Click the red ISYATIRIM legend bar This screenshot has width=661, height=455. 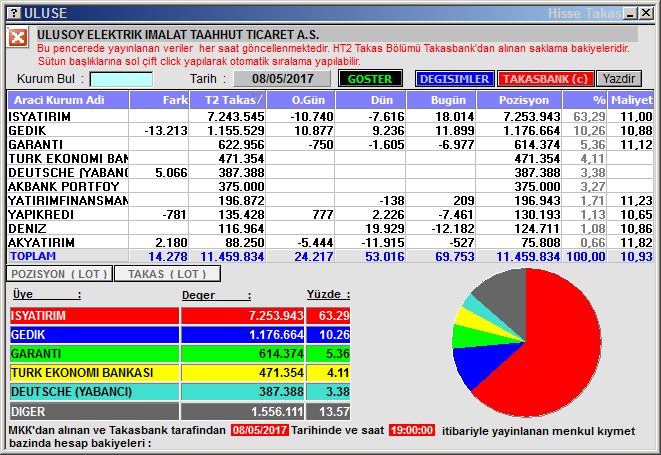point(94,315)
